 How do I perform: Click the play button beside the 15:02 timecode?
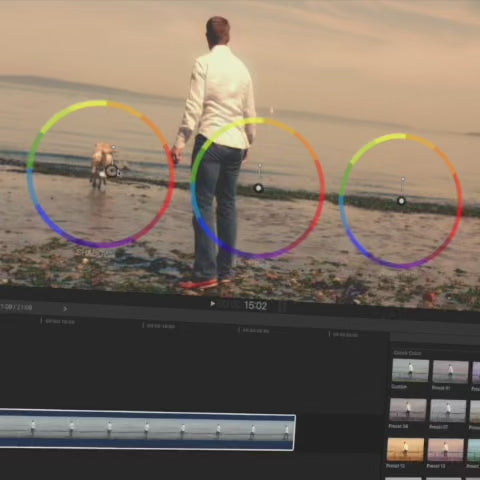[212, 304]
